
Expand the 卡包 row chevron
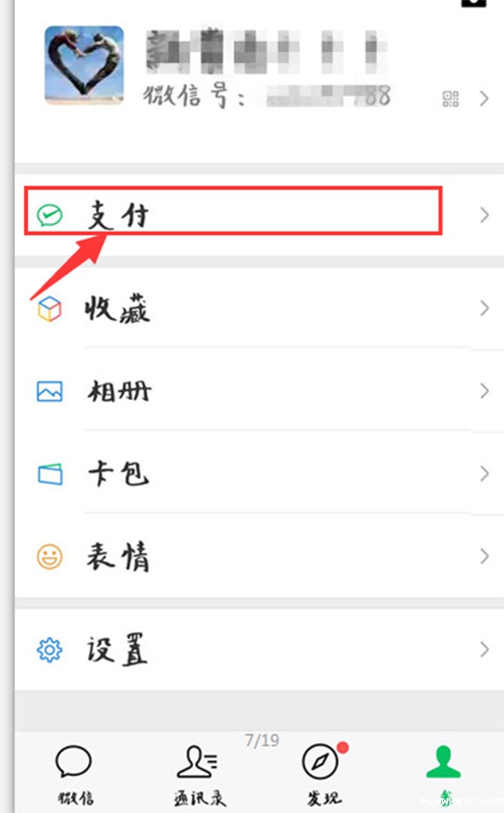pyautogui.click(x=484, y=473)
